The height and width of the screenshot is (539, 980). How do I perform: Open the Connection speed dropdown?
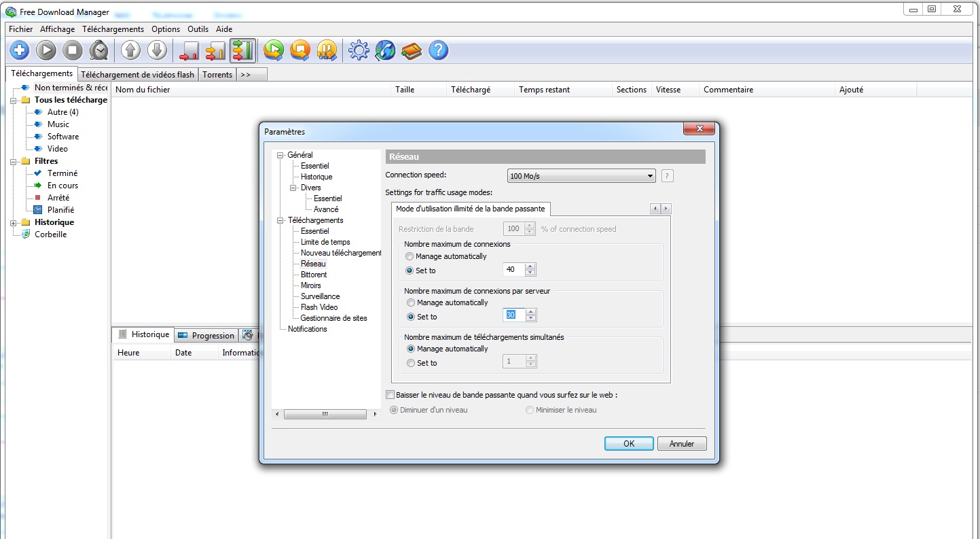(x=581, y=176)
